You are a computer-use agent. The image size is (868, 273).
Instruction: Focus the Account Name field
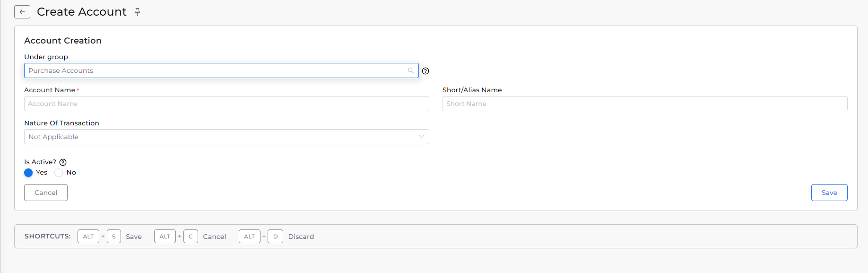[x=226, y=104]
